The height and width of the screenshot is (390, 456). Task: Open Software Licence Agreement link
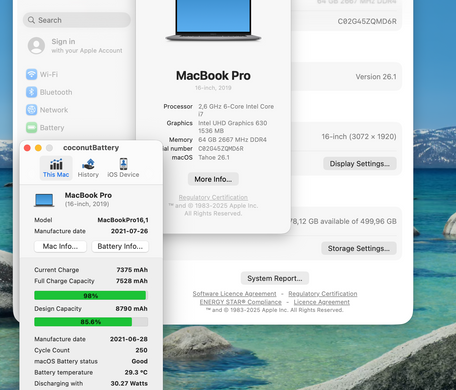tap(234, 294)
